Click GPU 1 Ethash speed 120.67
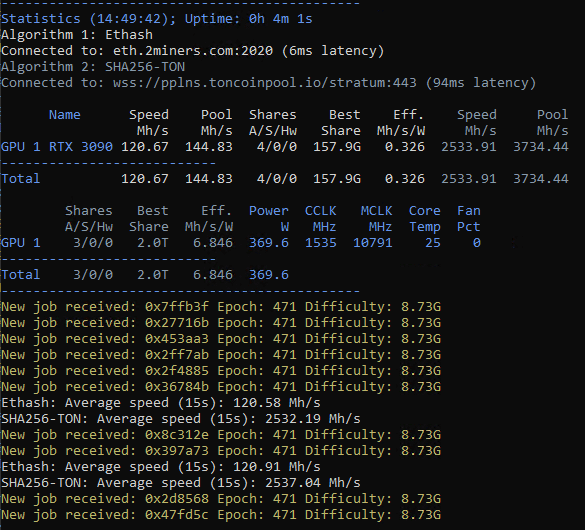Viewport: 585px width, 530px height. pos(145,147)
